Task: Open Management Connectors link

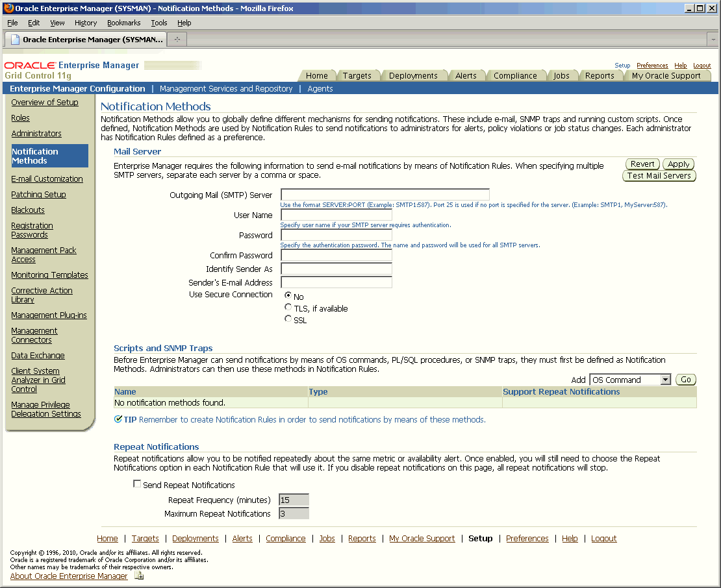Action: (34, 336)
